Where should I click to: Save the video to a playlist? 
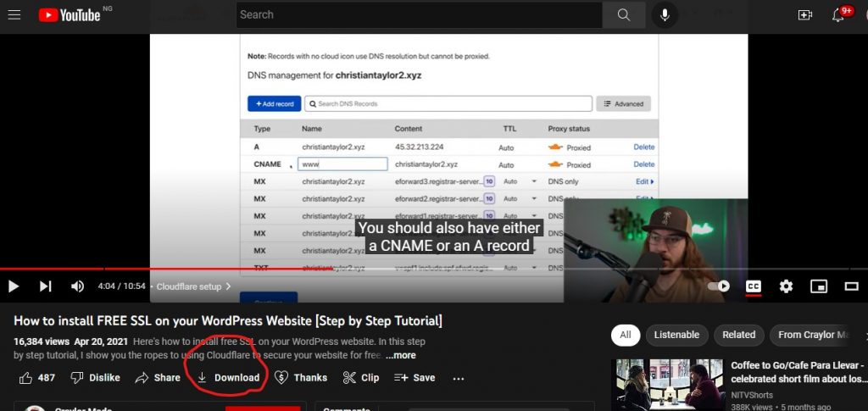pyautogui.click(x=414, y=378)
